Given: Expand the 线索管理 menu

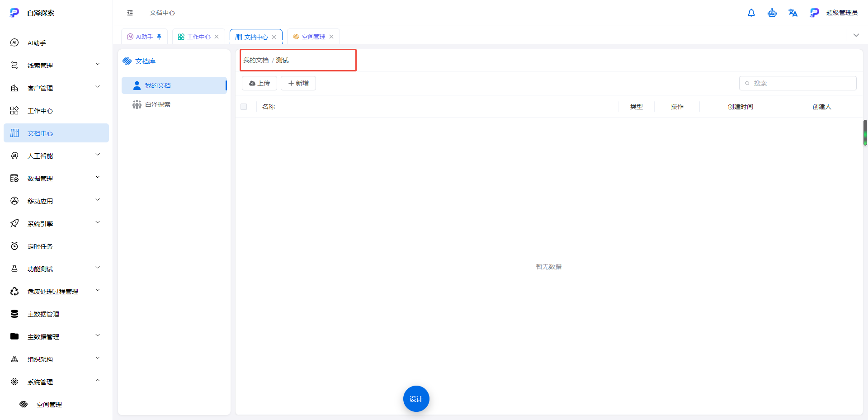Looking at the screenshot, I should pyautogui.click(x=56, y=66).
